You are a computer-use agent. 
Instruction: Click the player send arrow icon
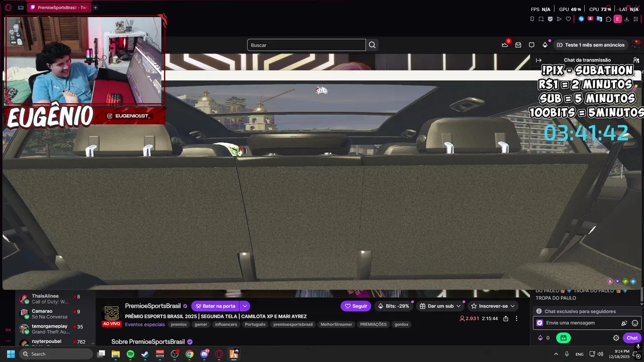click(x=559, y=19)
